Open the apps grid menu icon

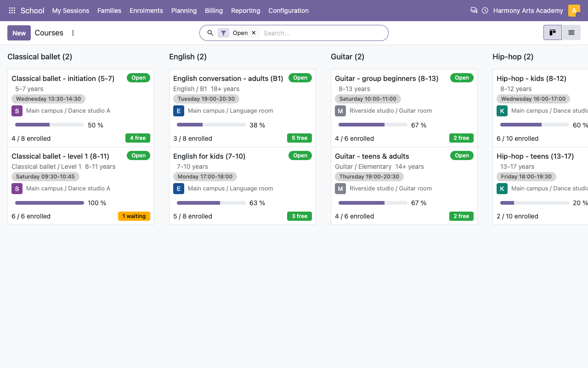pos(12,11)
